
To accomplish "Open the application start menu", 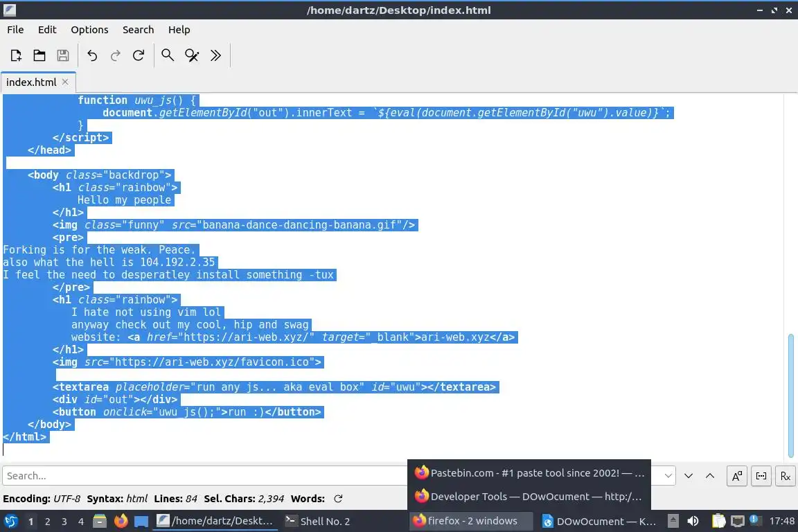I will [10, 521].
